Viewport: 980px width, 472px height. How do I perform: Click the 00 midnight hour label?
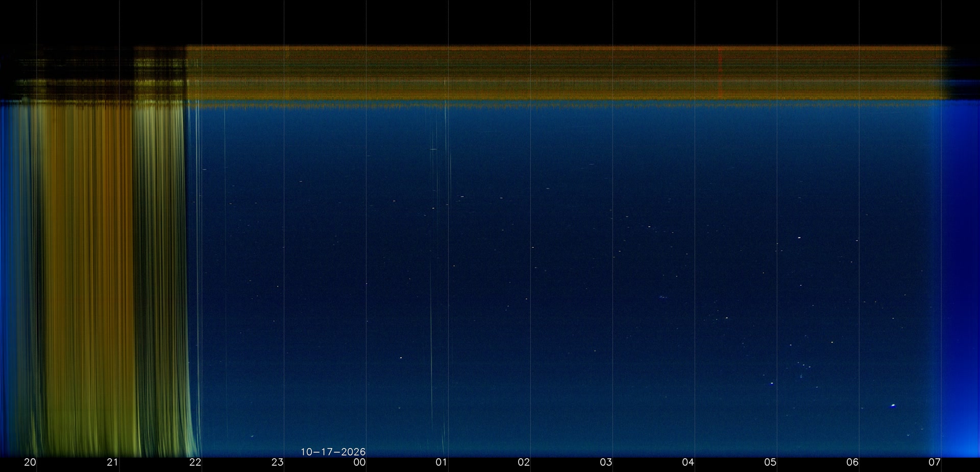pyautogui.click(x=359, y=462)
